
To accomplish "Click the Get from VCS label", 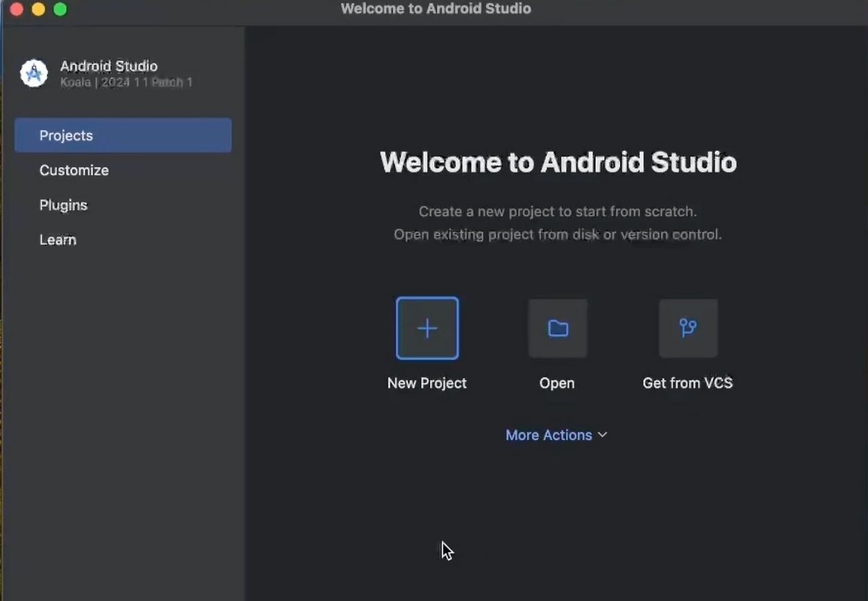I will pyautogui.click(x=688, y=383).
